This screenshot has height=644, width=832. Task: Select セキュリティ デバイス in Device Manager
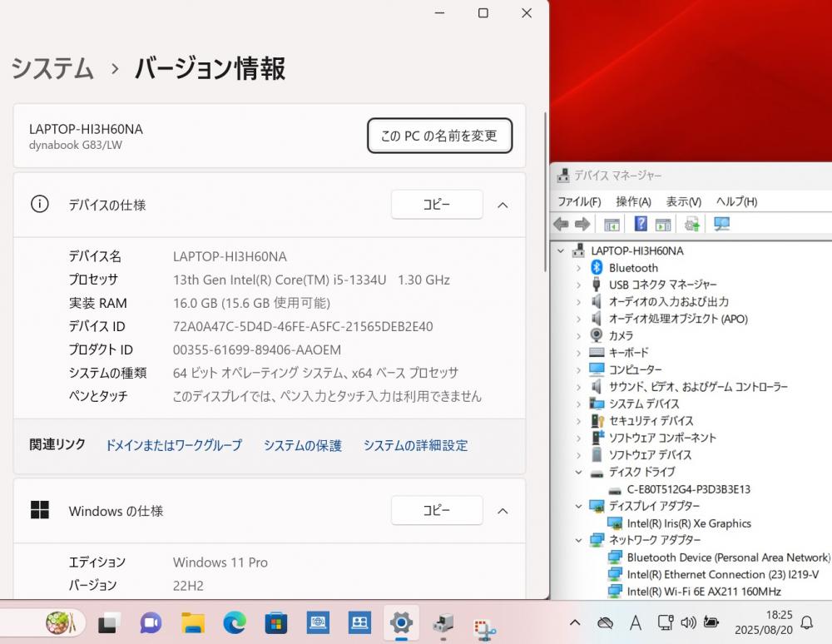[651, 421]
